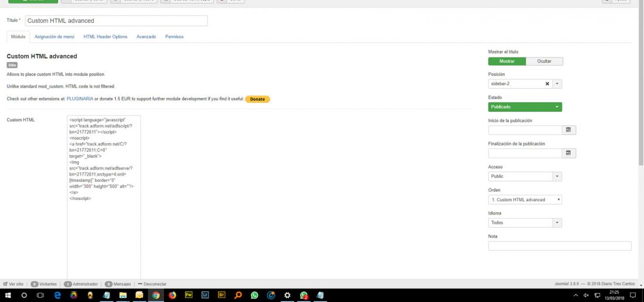644x302 pixels.
Task: Click the grey Sitio badge
Action: click(12, 65)
